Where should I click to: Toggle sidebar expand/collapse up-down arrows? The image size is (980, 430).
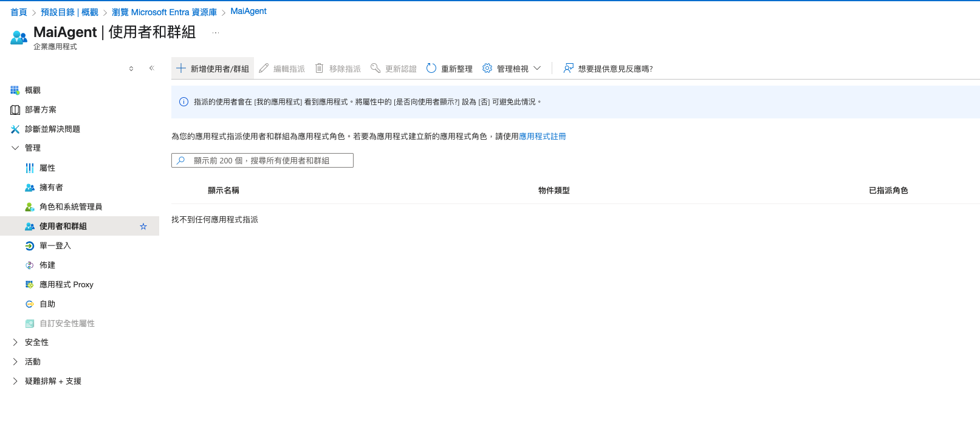point(131,69)
